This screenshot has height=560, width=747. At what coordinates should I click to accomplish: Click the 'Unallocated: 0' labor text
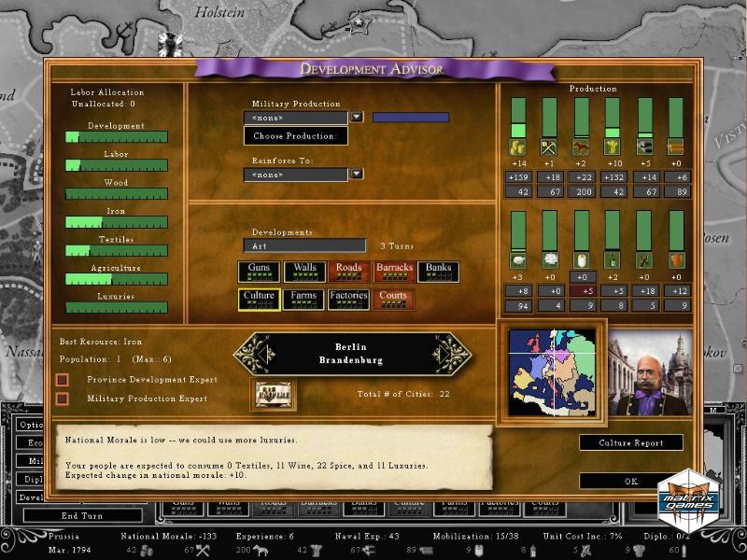(104, 104)
